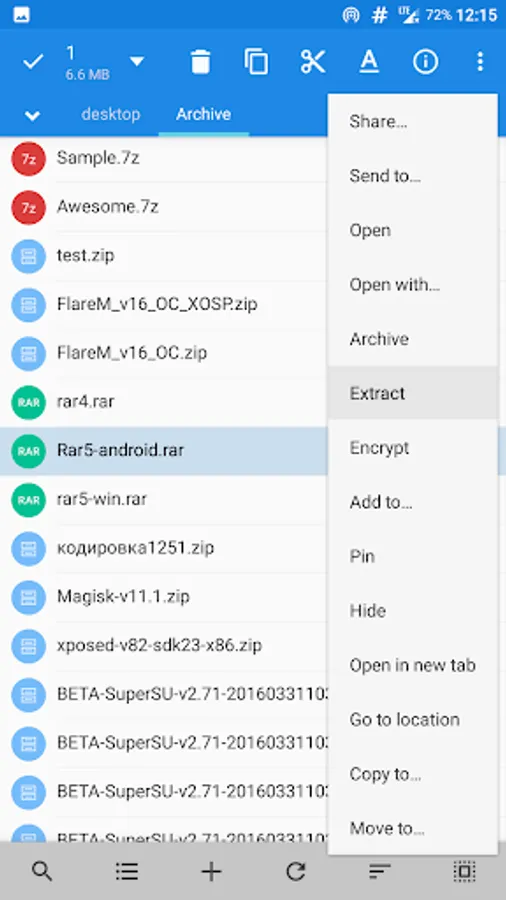Tap the delete trash can icon
Screen dimensions: 506x900
(x=200, y=61)
